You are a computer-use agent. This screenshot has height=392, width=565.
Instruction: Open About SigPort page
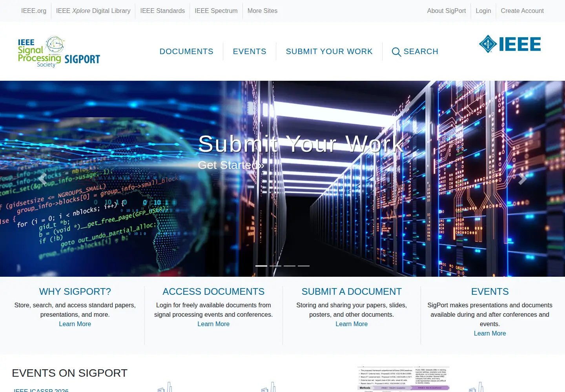pos(447,11)
